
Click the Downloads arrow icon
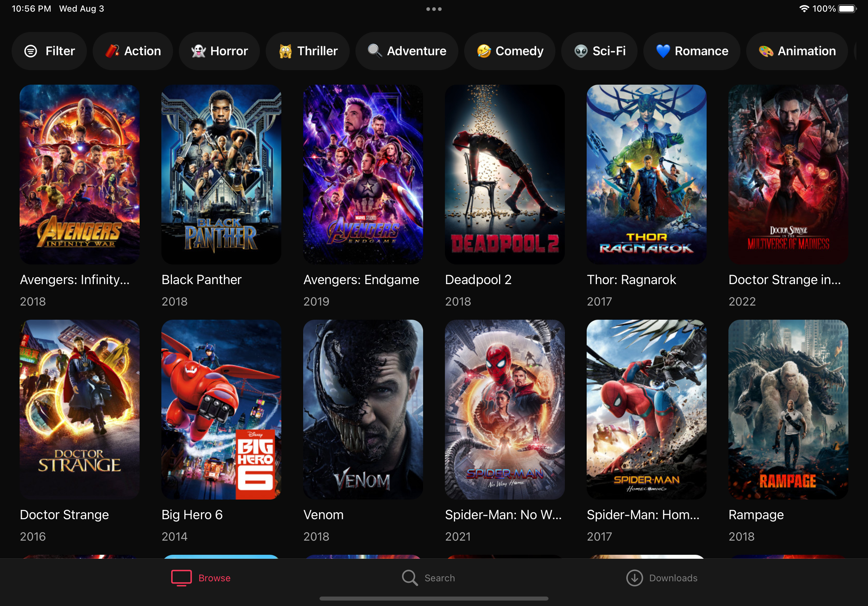tap(634, 578)
